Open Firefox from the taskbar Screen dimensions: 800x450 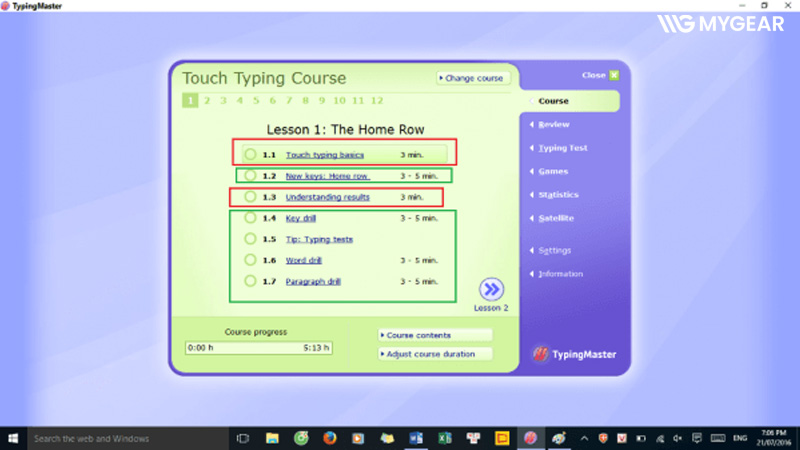click(330, 438)
